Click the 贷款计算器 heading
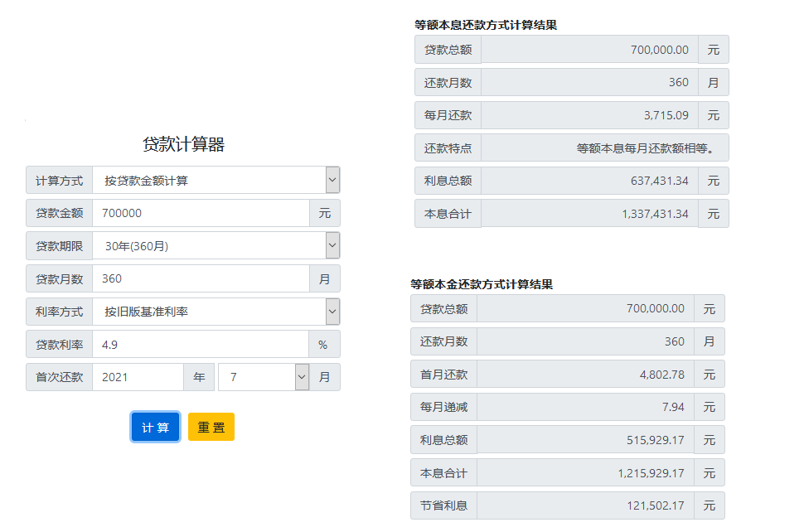The width and height of the screenshot is (804, 532). coord(183,144)
